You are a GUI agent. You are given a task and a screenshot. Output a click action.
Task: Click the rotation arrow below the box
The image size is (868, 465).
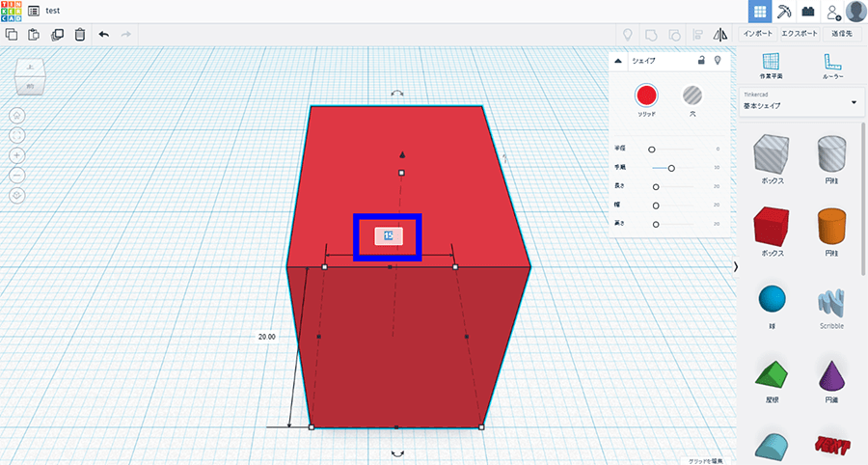click(397, 453)
